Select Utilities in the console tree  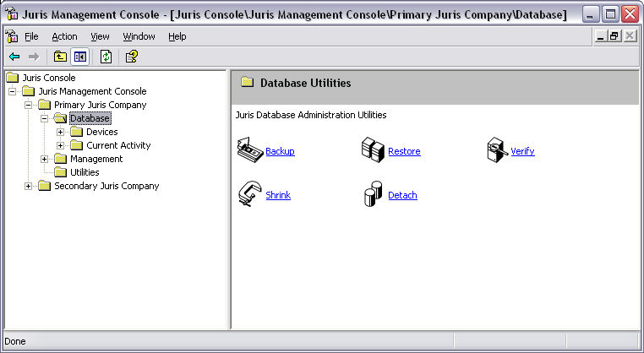point(85,172)
